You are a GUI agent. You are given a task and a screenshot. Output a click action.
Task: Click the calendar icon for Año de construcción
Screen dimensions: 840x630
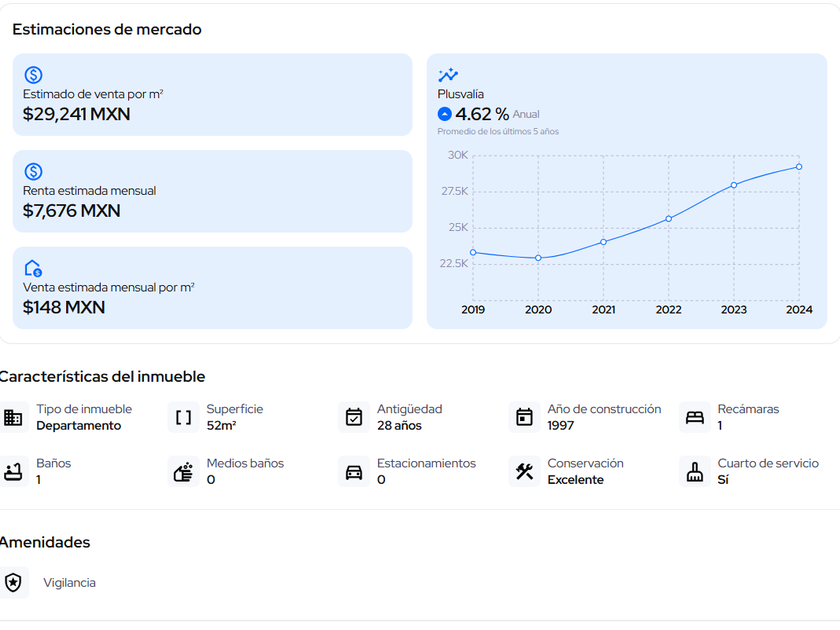pyautogui.click(x=524, y=417)
